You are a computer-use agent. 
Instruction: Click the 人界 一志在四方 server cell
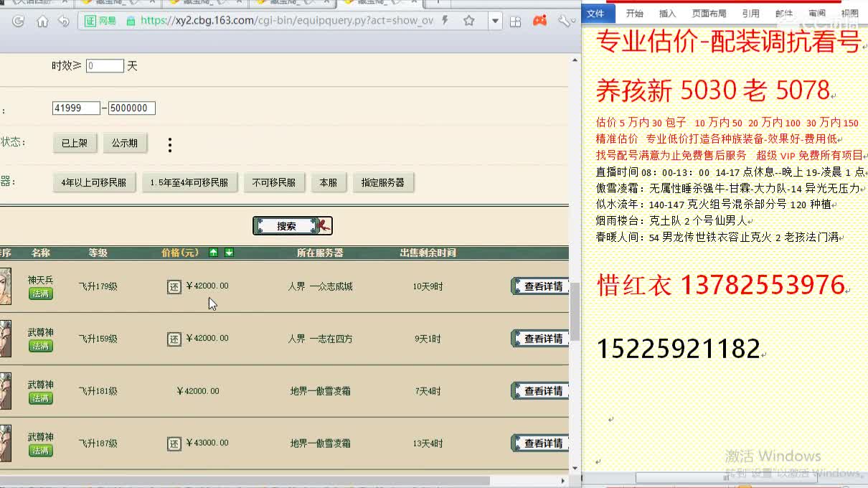[x=320, y=339]
